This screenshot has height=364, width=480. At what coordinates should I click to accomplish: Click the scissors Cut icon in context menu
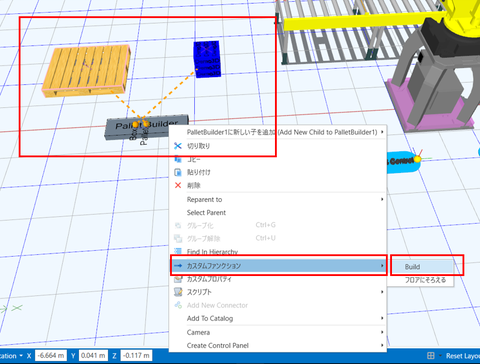pyautogui.click(x=178, y=146)
